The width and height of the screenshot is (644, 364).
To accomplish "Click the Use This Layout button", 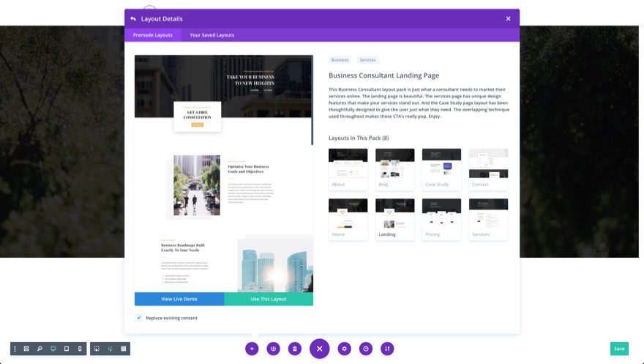I will tap(269, 299).
